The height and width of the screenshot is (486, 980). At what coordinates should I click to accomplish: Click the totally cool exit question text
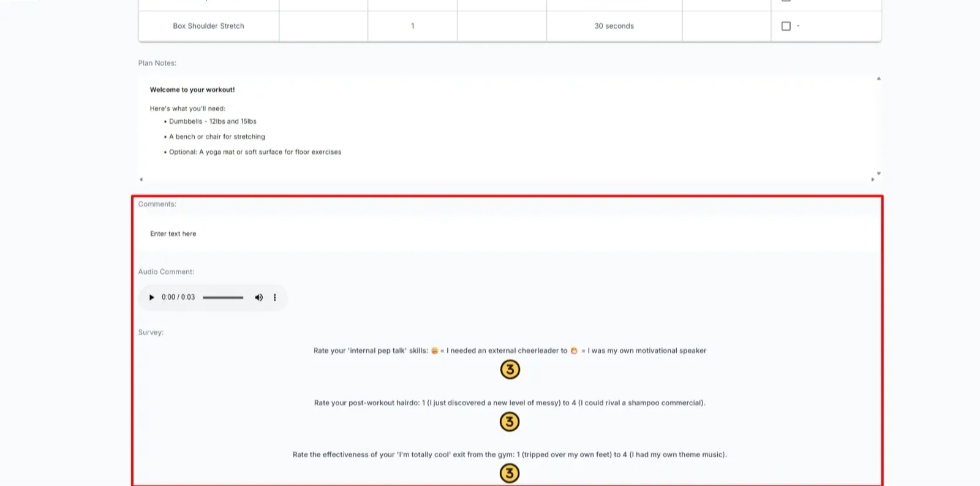pyautogui.click(x=510, y=455)
